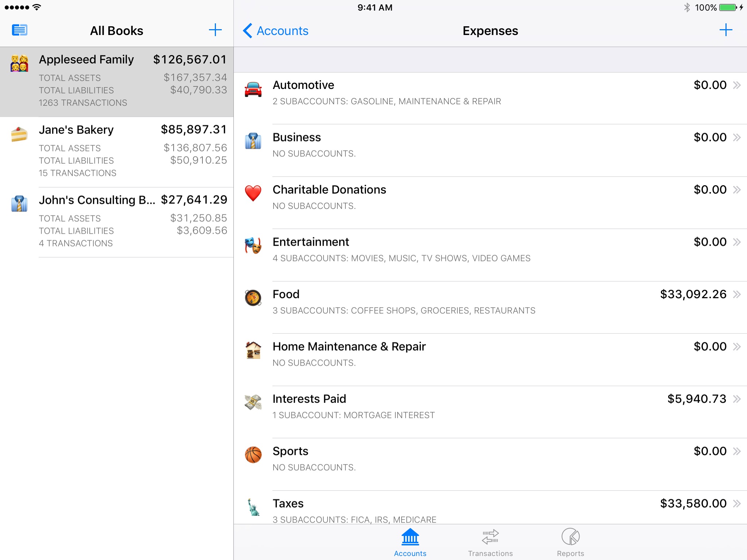Screen dimensions: 747x560
Task: Switch to the Reports tab
Action: 569,541
